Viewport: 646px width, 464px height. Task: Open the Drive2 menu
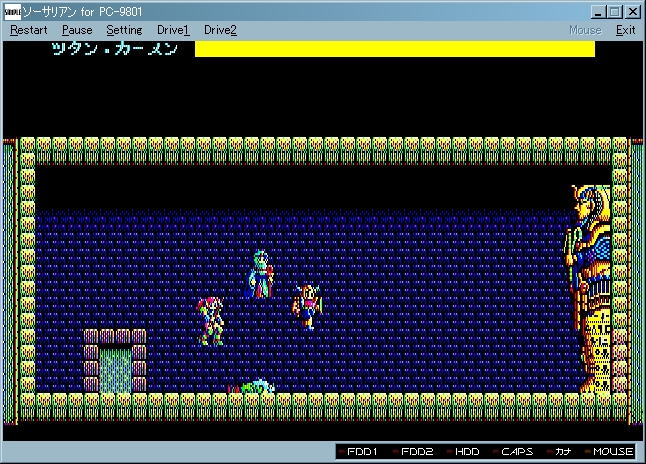(220, 30)
